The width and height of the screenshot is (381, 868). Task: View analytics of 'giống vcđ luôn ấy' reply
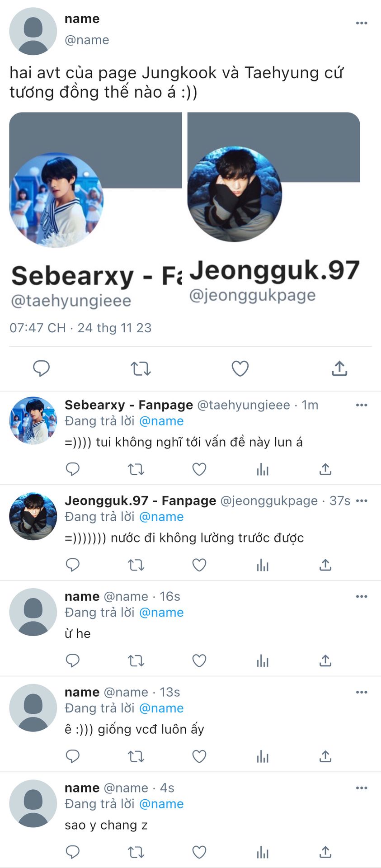point(263,756)
